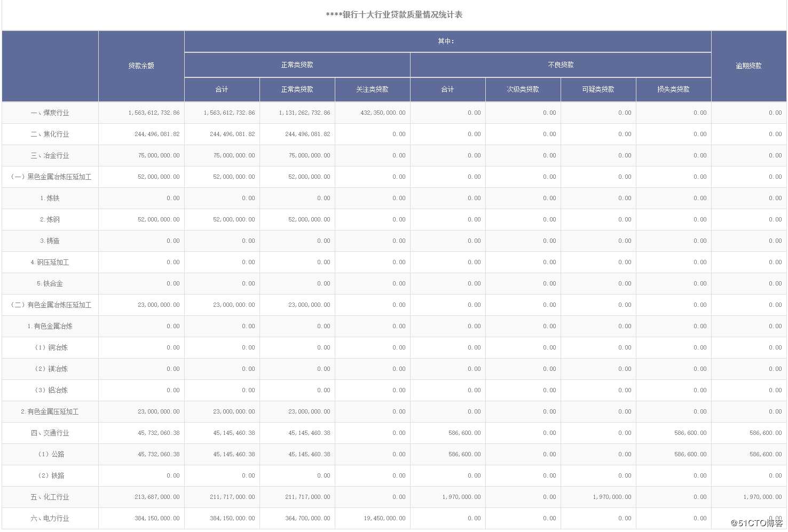Screen dimensions: 788x532
Task: Click row label (2)铁路
Action: point(51,475)
